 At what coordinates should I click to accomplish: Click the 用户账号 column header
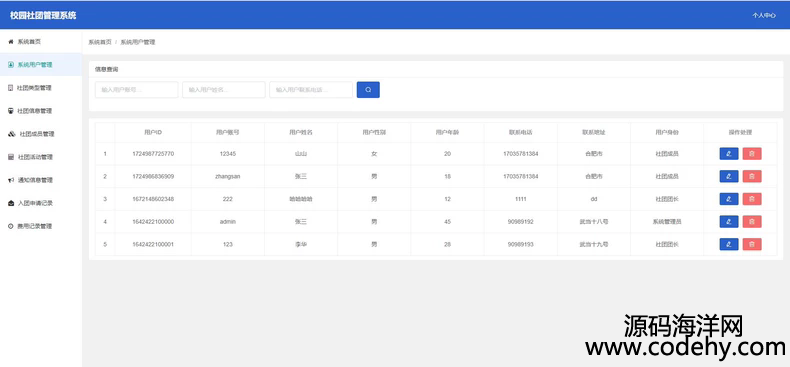pyautogui.click(x=228, y=133)
